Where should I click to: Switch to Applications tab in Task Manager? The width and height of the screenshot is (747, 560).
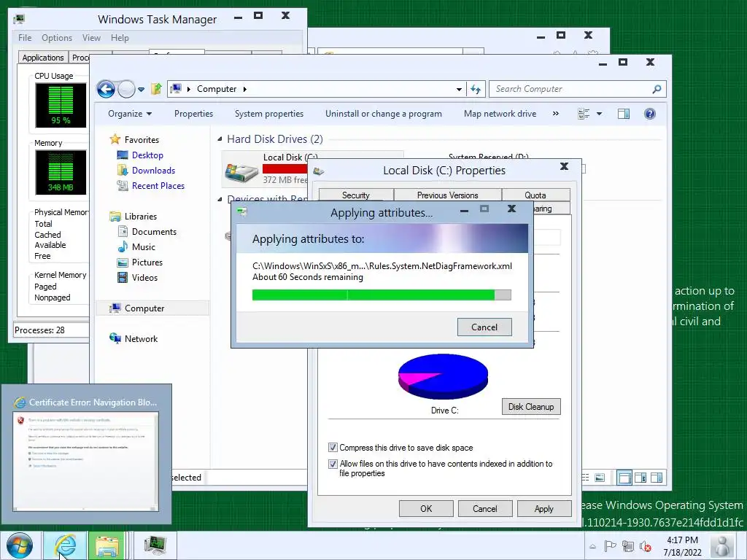coord(43,57)
